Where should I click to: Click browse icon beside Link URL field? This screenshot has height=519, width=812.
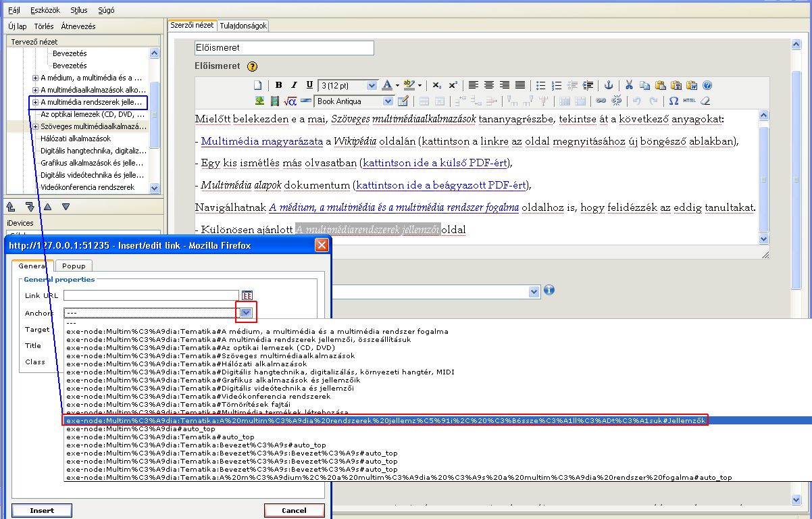(247, 295)
